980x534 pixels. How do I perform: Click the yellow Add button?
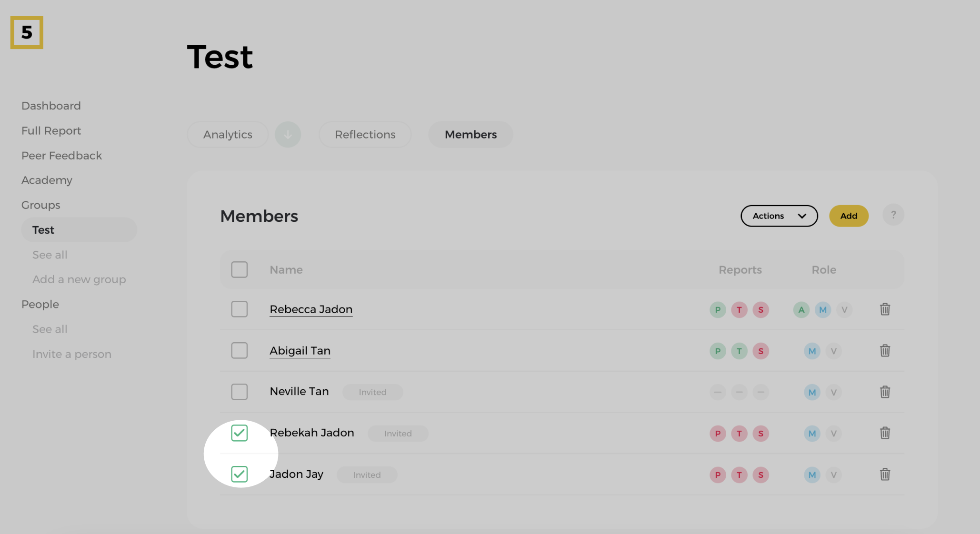(x=848, y=216)
